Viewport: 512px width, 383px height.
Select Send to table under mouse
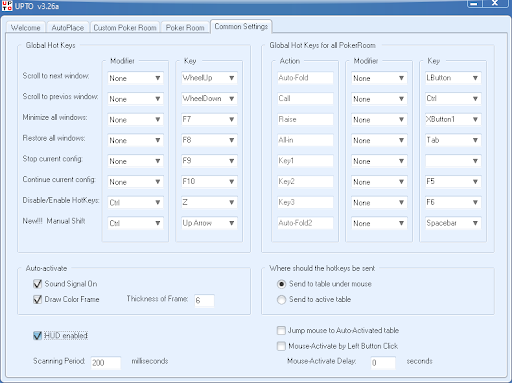282,284
